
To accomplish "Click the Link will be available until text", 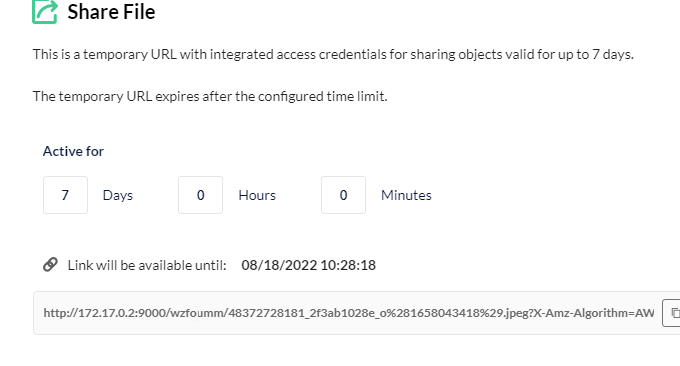I will coord(147,265).
